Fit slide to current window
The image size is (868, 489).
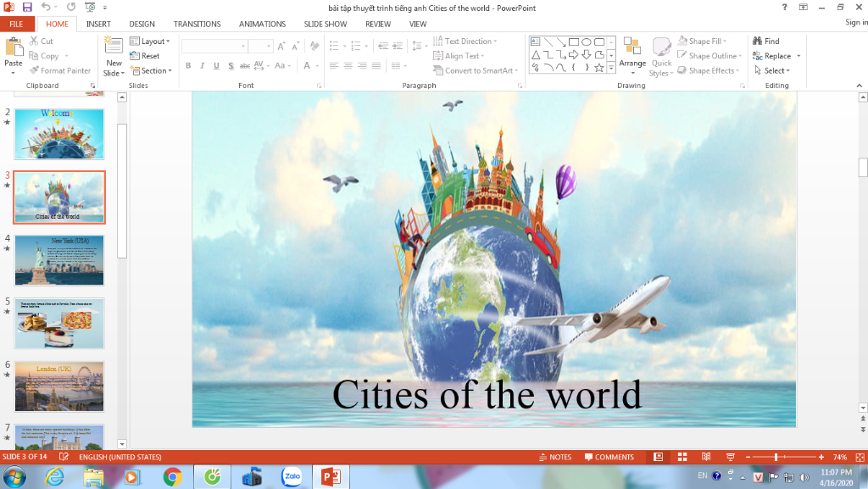860,457
